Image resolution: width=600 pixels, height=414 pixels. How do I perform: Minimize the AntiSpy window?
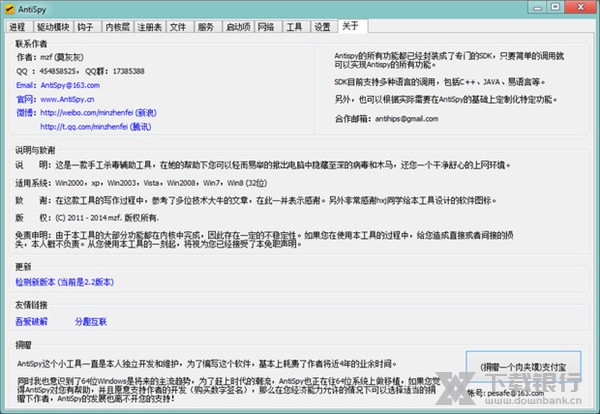[x=538, y=7]
